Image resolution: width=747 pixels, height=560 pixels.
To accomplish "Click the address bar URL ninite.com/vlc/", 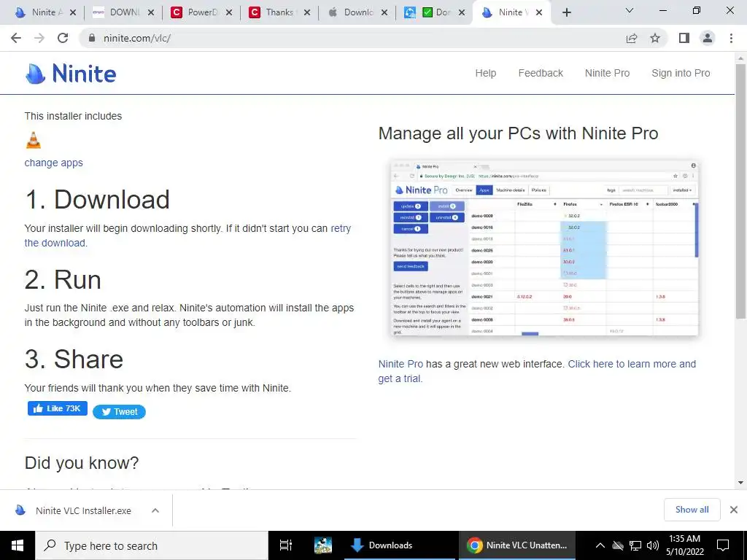I will pos(137,38).
